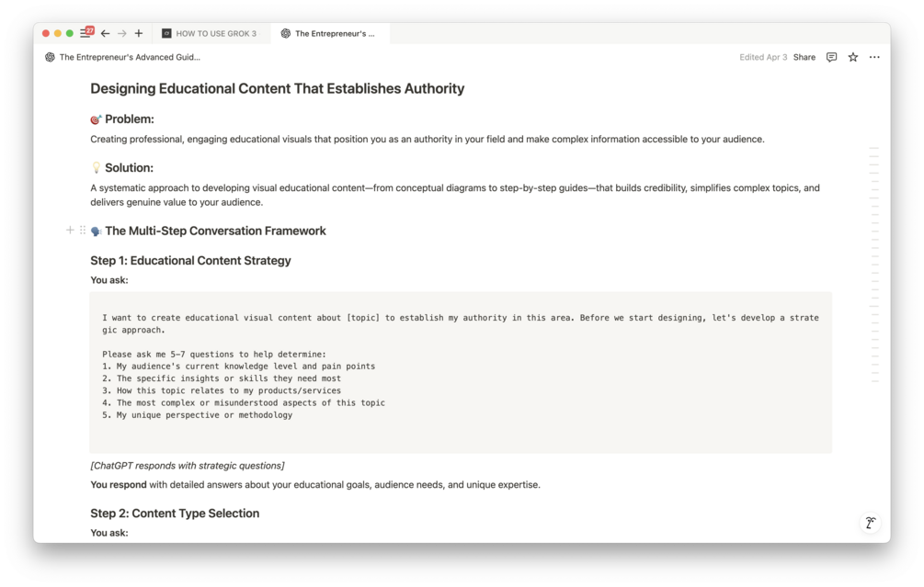This screenshot has width=924, height=587.
Task: Click the page icon in the breadcrumb
Action: [x=50, y=57]
